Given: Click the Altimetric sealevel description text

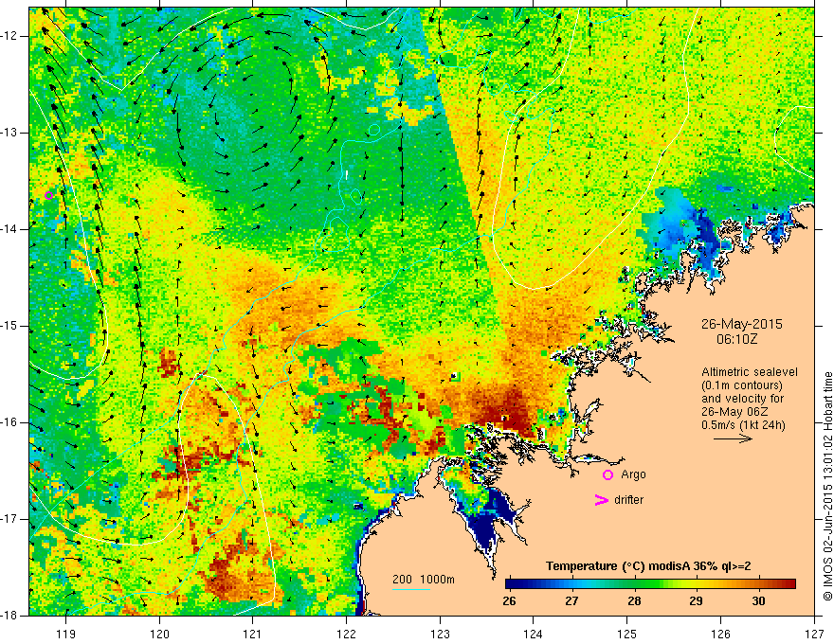Looking at the screenshot, I should [x=750, y=398].
